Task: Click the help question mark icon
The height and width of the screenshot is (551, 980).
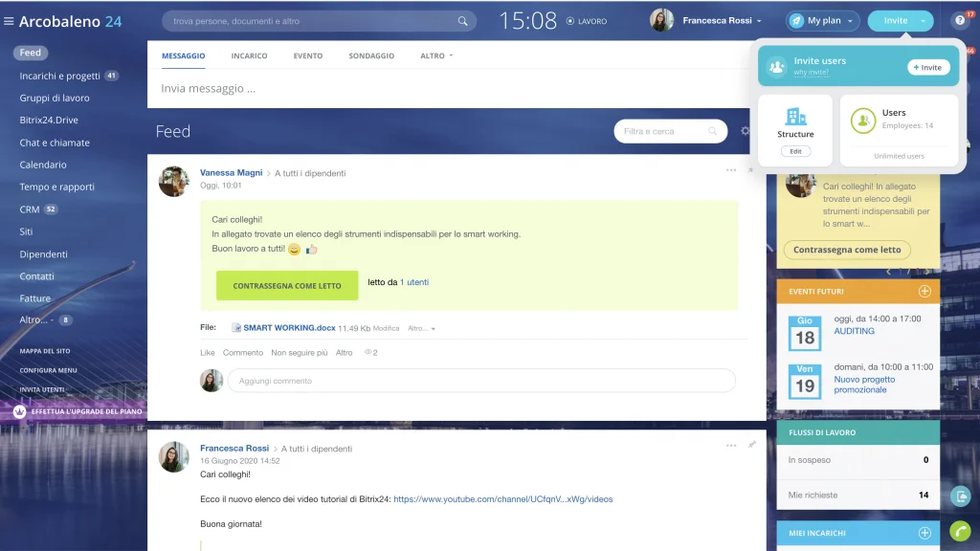Action: point(960,21)
